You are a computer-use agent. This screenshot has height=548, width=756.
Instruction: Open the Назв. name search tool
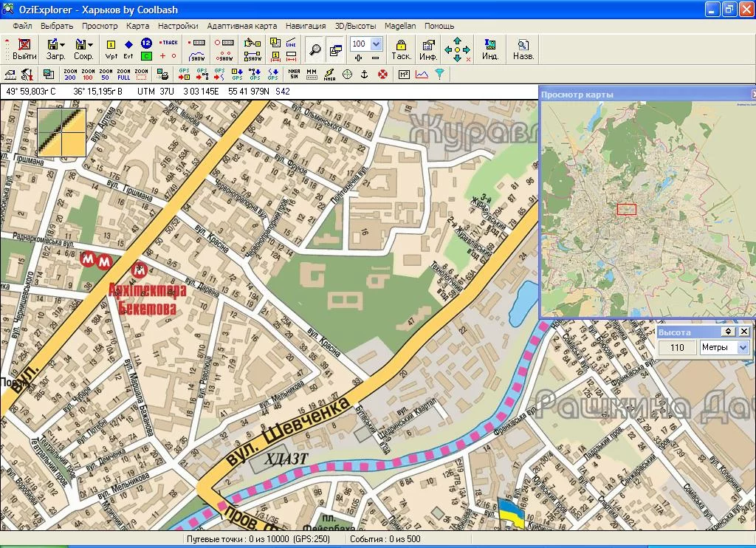coord(523,49)
